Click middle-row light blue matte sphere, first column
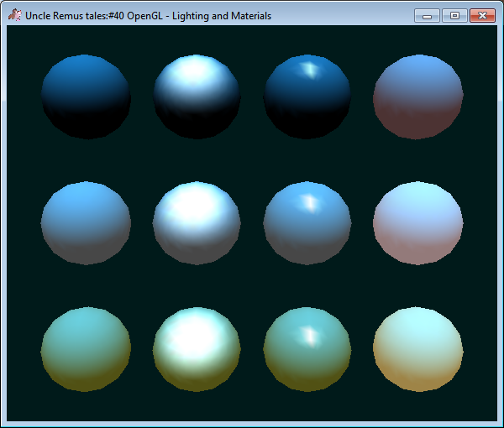The height and width of the screenshot is (428, 504). [x=86, y=222]
